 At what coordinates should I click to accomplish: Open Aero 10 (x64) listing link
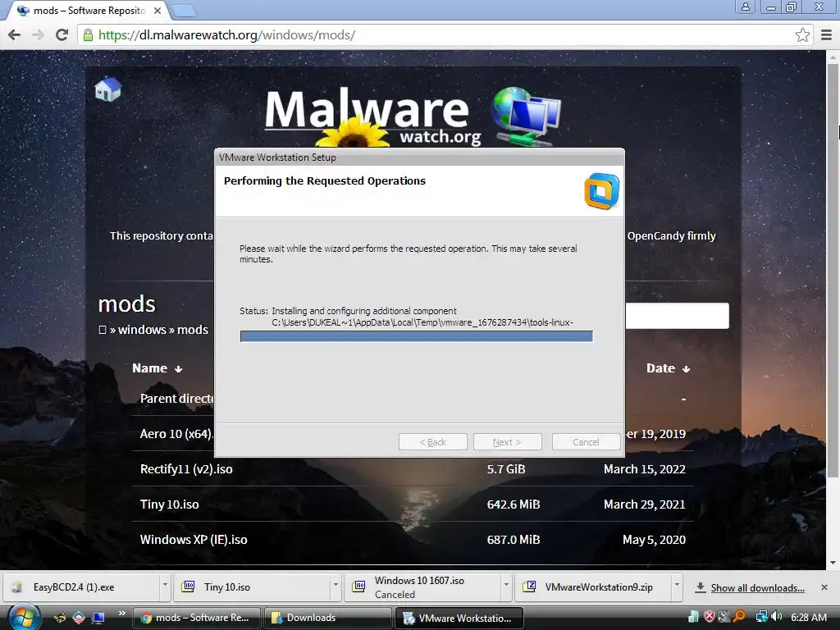[176, 434]
